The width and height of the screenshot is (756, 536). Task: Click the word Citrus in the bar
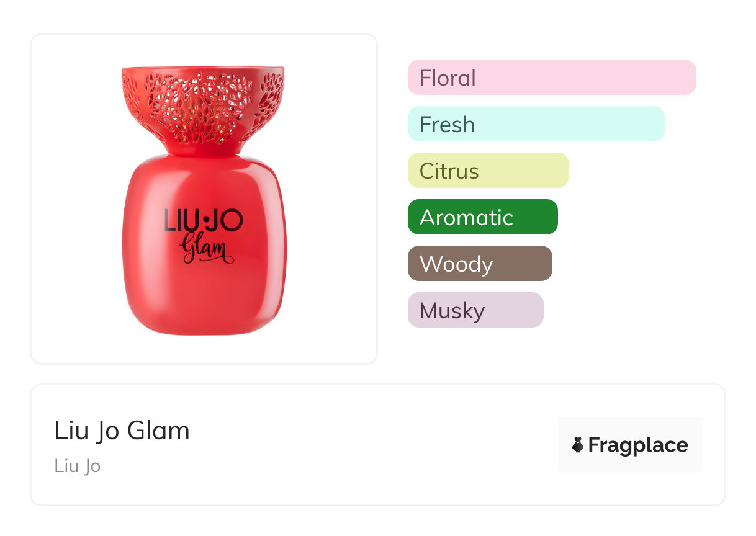pyautogui.click(x=449, y=171)
